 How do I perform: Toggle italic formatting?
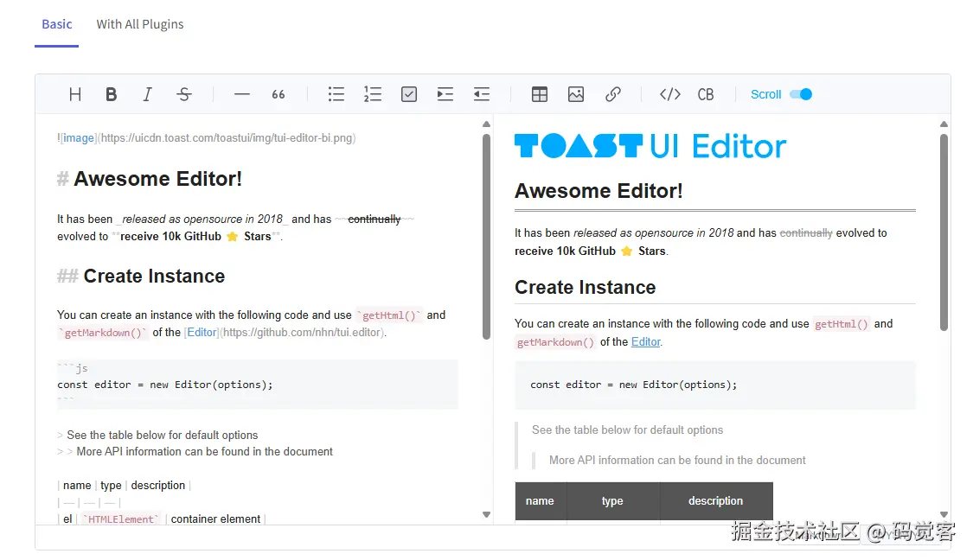[147, 94]
